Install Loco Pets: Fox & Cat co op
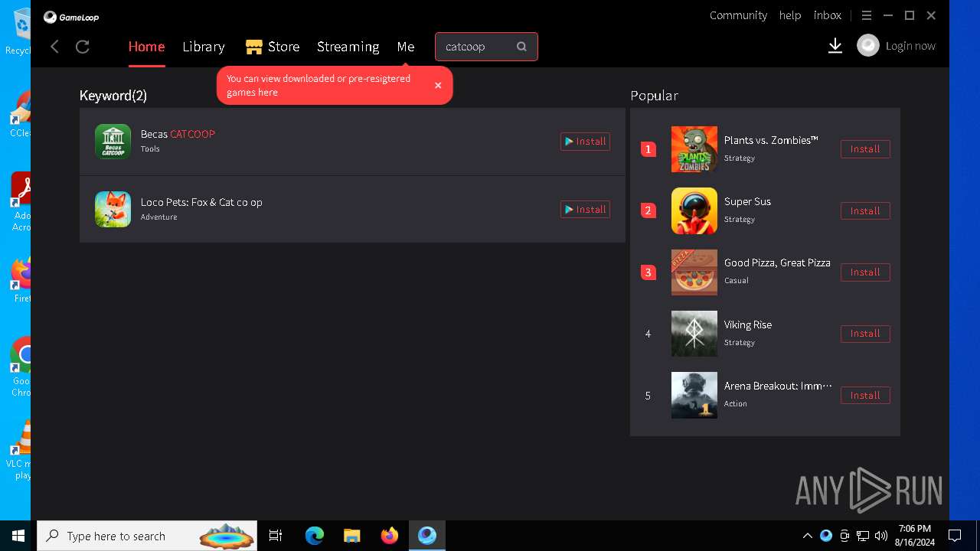The height and width of the screenshot is (551, 980). [585, 210]
